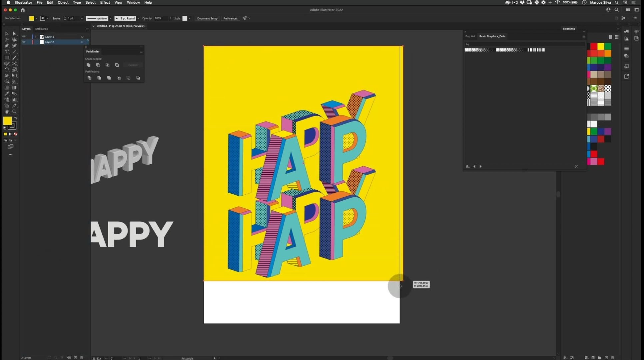Open stroke color dropdown in control bar
This screenshot has height=360, width=644.
[x=47, y=18]
